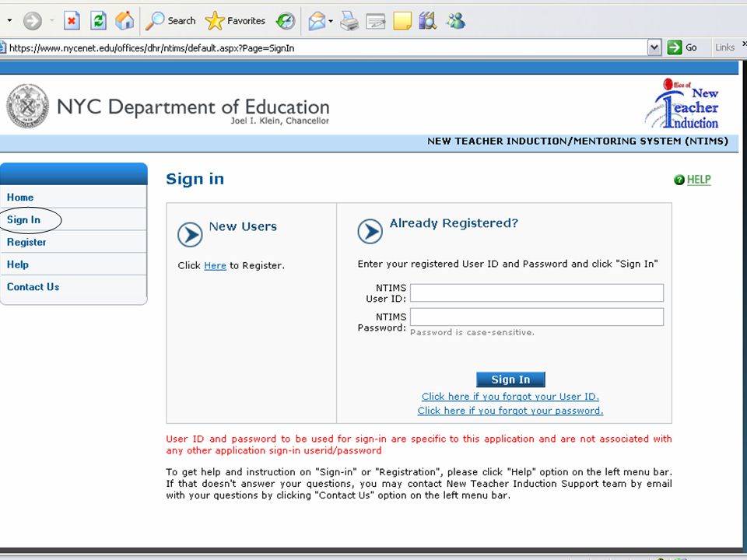Open the Mail button dropdown arrow

(331, 21)
